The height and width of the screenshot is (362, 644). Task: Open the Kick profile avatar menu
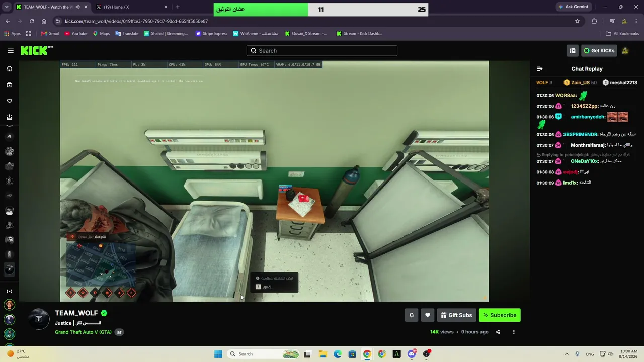(x=625, y=51)
